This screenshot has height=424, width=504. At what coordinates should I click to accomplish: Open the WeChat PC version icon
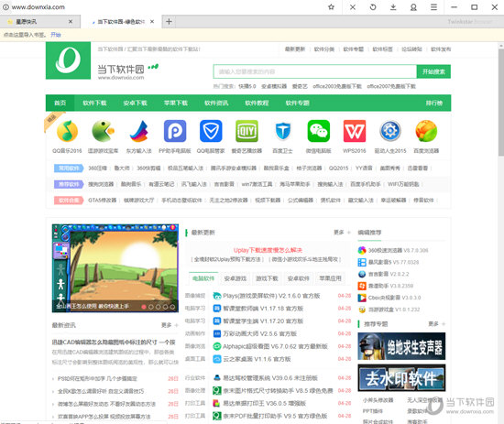point(319,131)
